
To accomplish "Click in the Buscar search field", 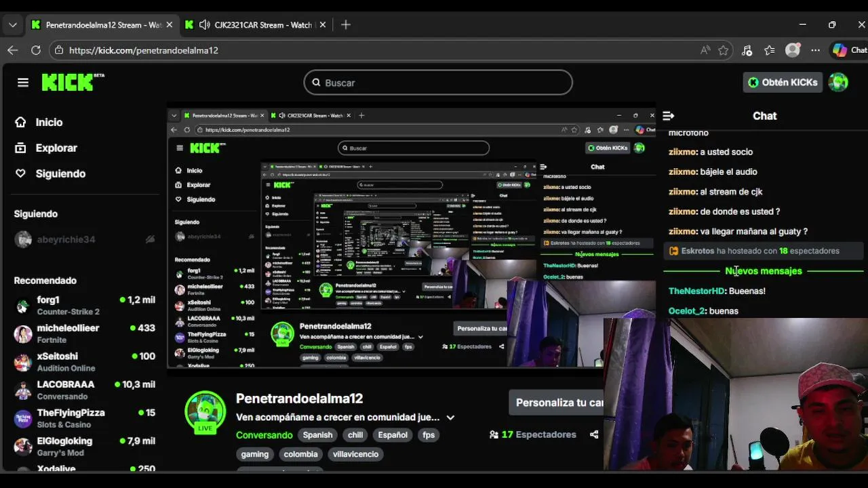I will tap(438, 83).
